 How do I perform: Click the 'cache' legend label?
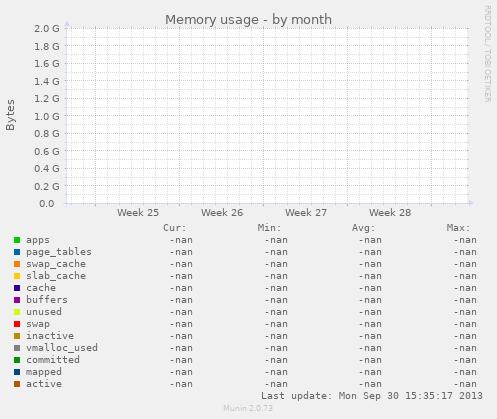click(41, 288)
